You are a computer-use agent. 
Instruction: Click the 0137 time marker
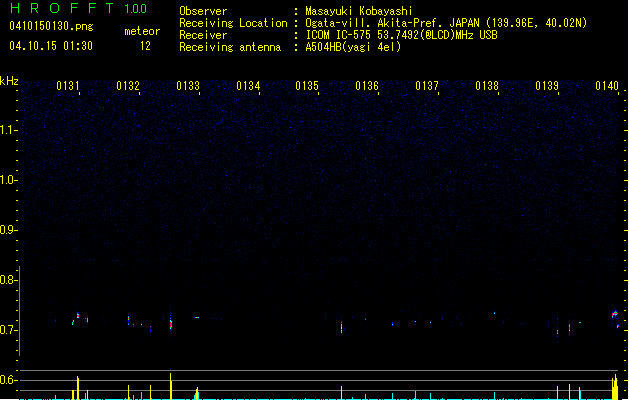coord(427,86)
